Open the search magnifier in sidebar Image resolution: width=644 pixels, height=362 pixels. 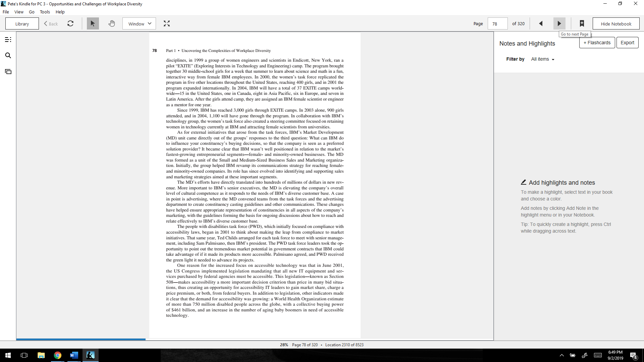point(8,56)
